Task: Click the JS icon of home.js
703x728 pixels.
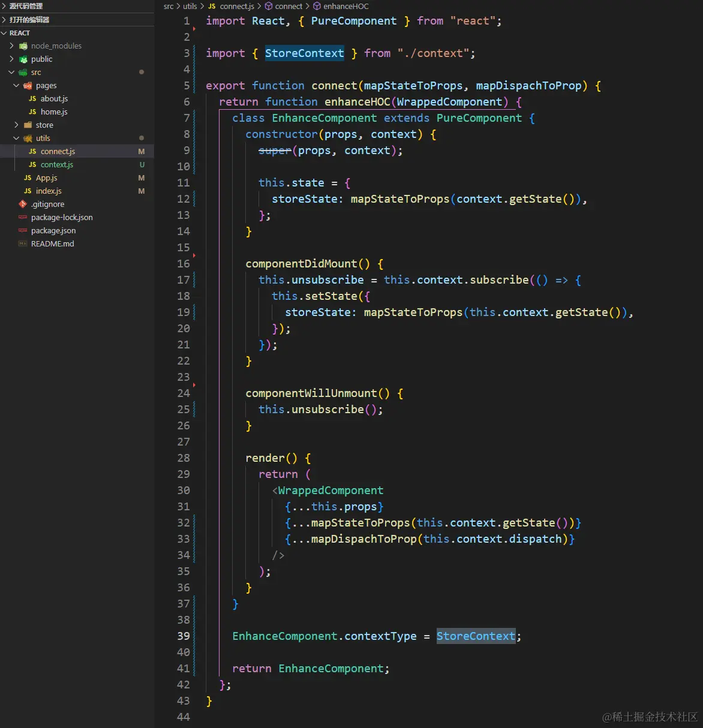Action: [32, 112]
